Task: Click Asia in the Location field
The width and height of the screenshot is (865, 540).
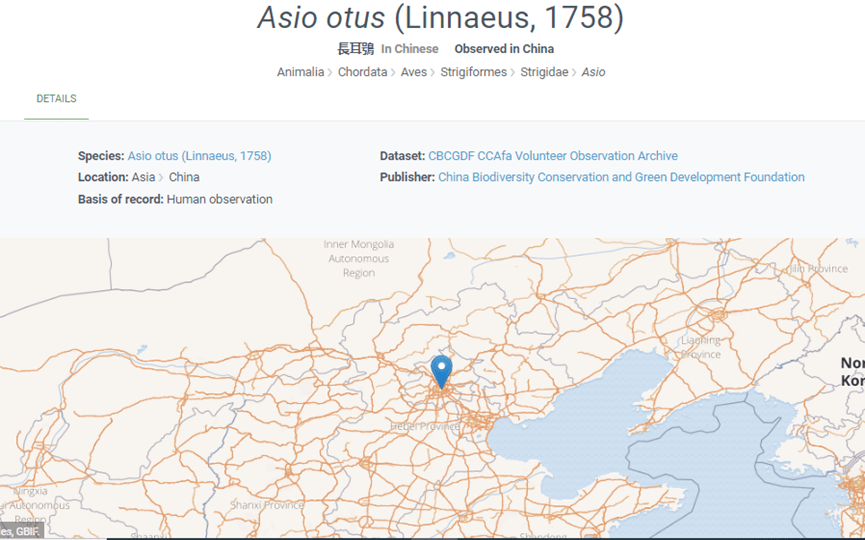Action: tap(144, 177)
